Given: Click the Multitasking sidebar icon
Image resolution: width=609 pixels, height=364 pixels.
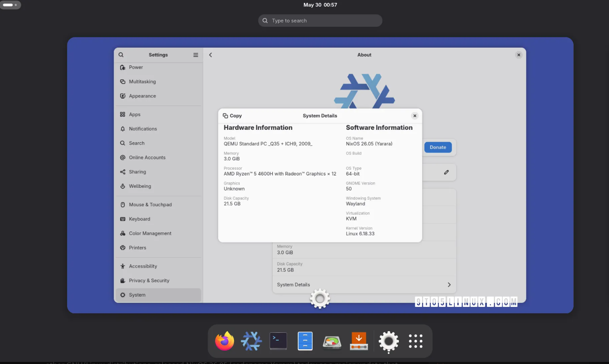Looking at the screenshot, I should 123,82.
